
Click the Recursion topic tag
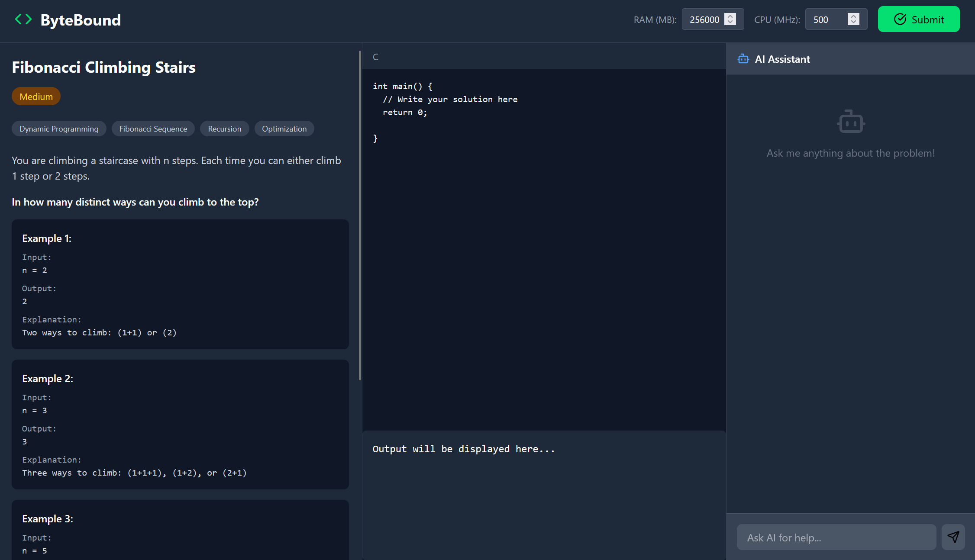point(224,129)
